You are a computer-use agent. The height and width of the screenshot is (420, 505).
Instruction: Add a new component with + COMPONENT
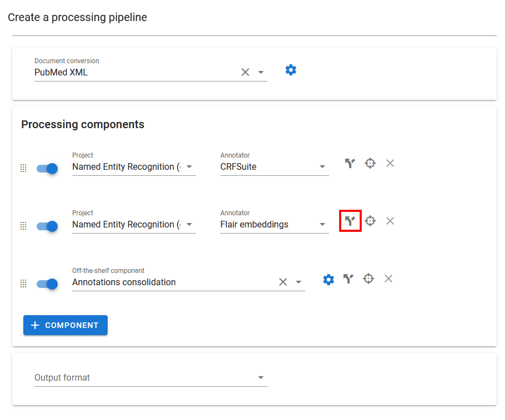(65, 325)
